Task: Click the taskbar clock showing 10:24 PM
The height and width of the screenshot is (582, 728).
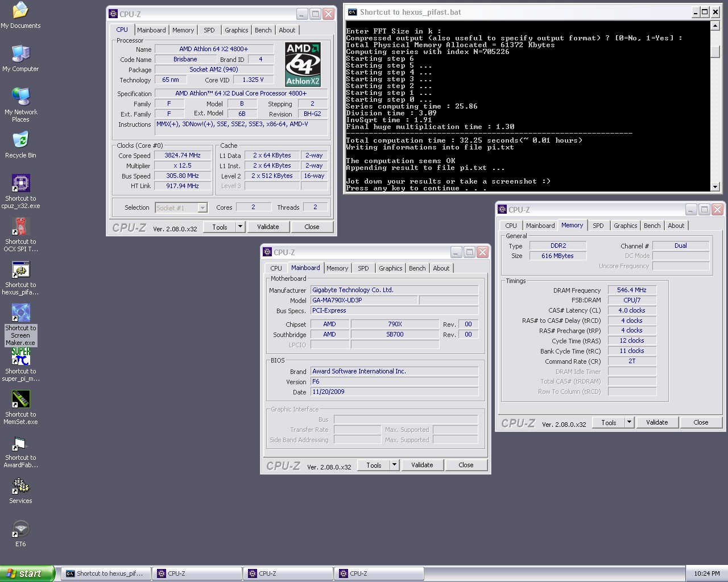Action: click(707, 573)
